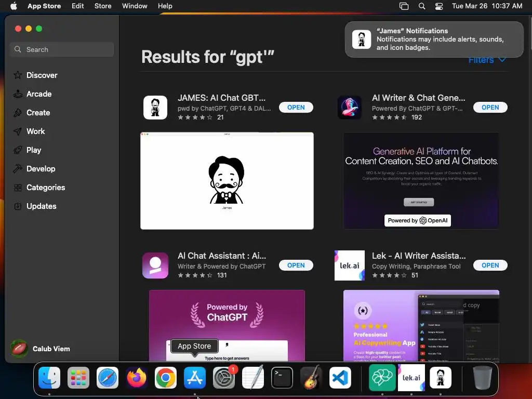Open the Discover section in sidebar

point(35,75)
